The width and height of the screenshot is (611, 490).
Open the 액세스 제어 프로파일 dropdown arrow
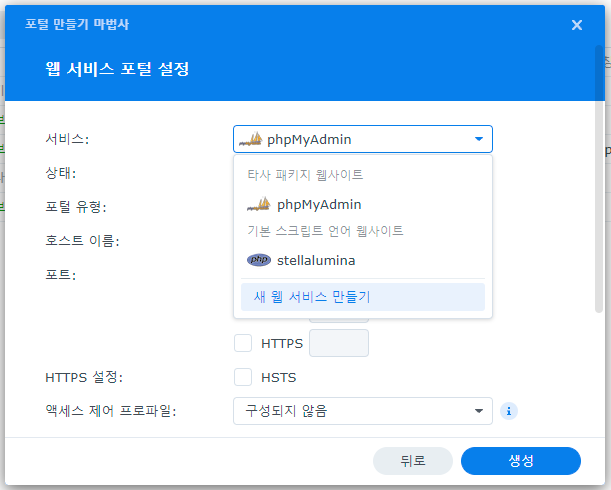click(479, 410)
